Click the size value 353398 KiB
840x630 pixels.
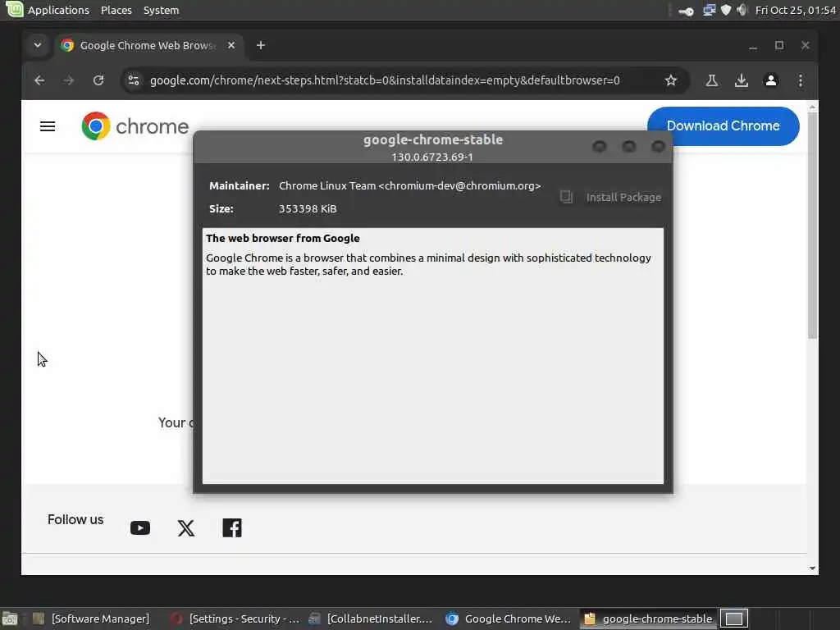(x=308, y=209)
